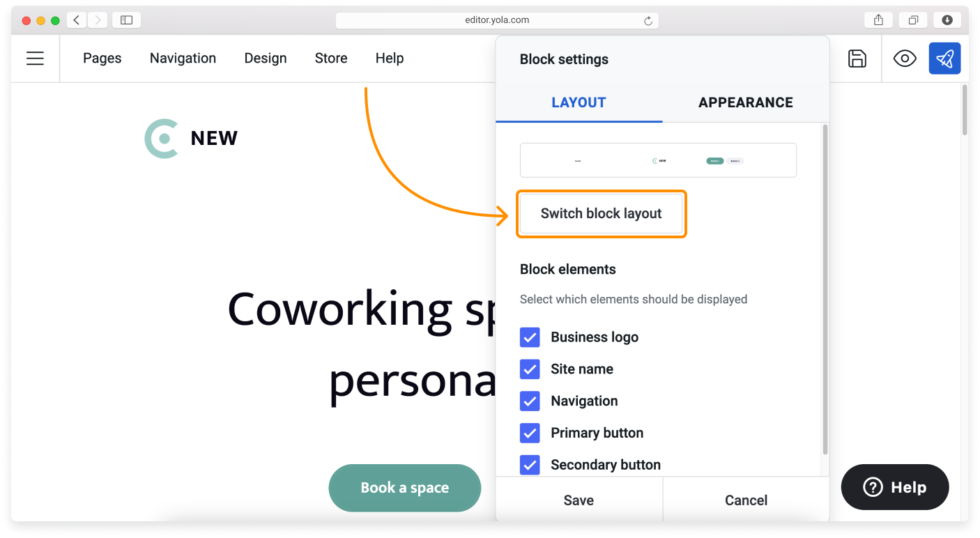Open the Pages menu
Image resolution: width=980 pixels, height=538 pixels.
pos(102,59)
